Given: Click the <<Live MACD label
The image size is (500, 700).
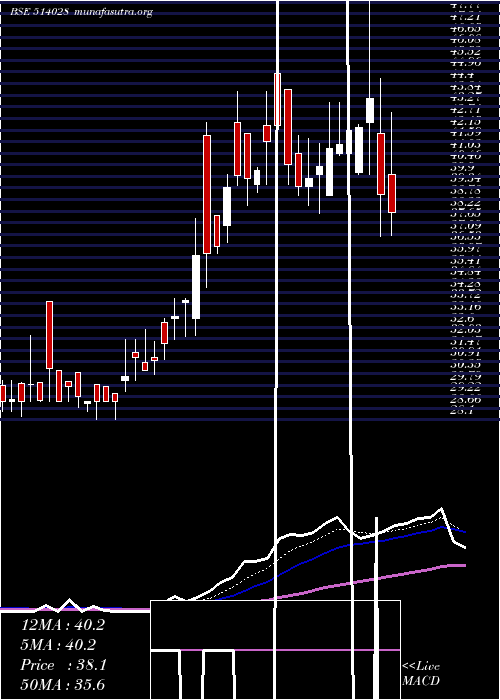Looking at the screenshot, I should click(421, 674).
